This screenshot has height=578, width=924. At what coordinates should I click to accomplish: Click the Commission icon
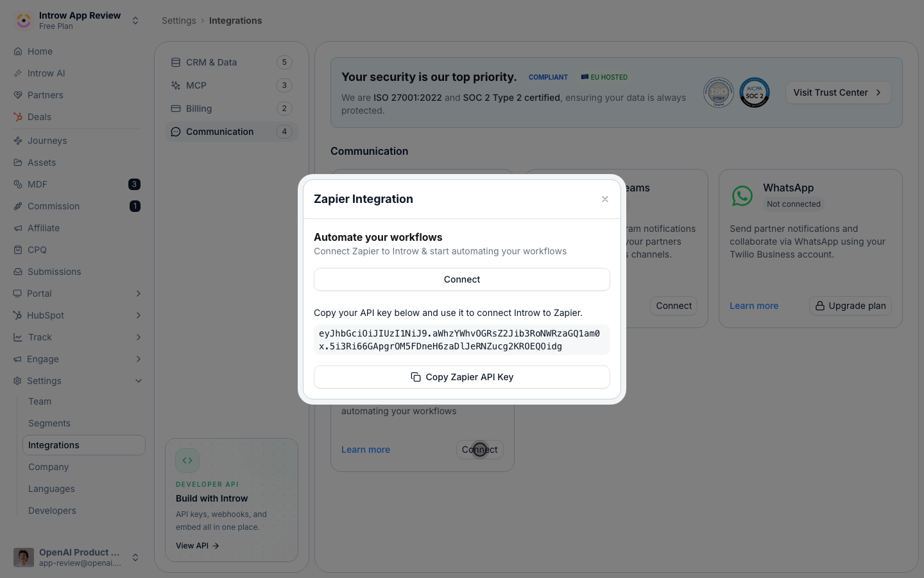click(x=18, y=206)
